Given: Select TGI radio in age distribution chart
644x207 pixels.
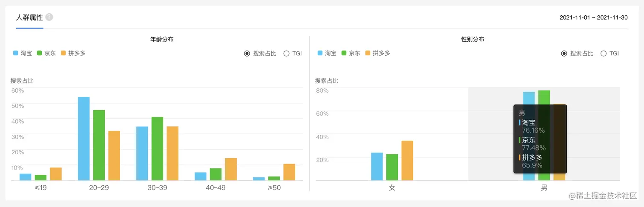Looking at the screenshot, I should point(286,54).
